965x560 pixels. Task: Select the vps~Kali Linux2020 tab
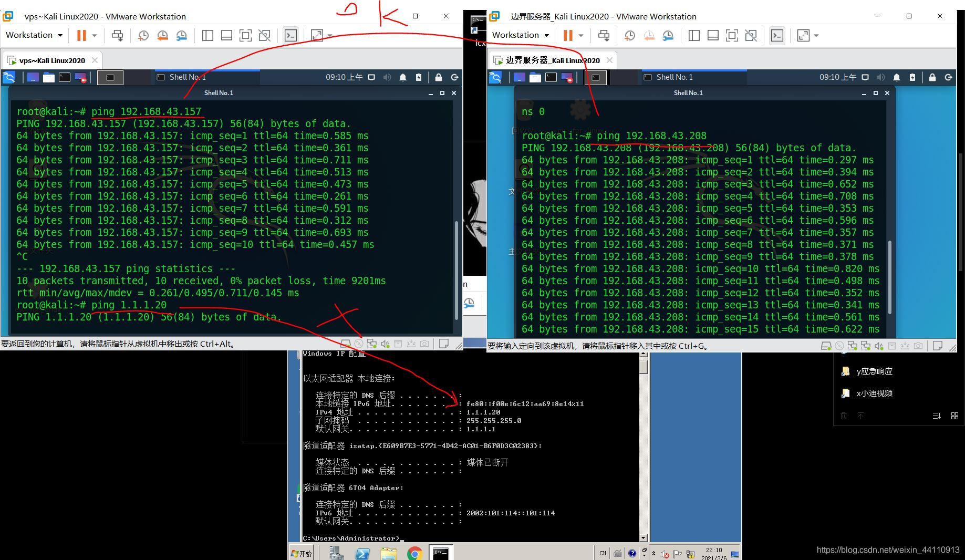click(x=51, y=60)
